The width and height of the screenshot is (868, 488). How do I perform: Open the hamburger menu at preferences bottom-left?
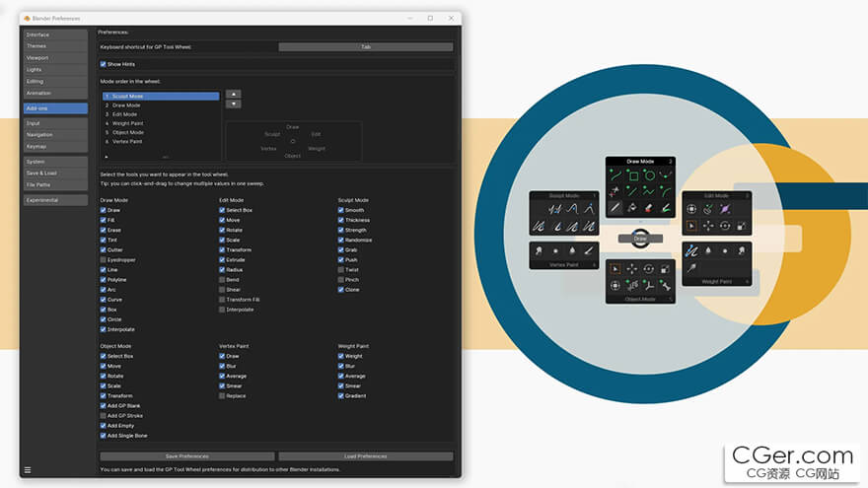28,470
